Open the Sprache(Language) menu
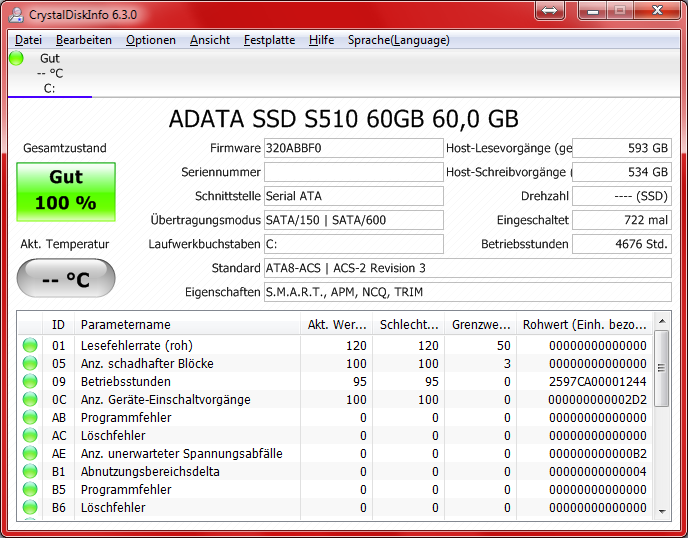Image resolution: width=692 pixels, height=542 pixels. (x=399, y=40)
